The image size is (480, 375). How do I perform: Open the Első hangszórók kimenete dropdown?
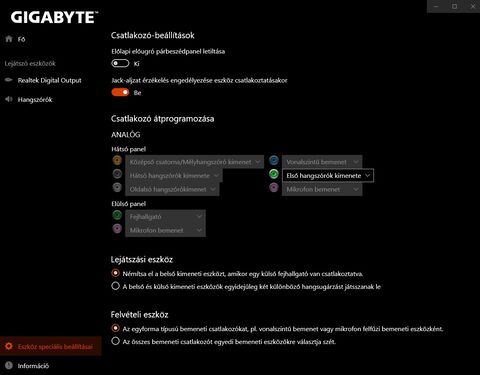(x=328, y=176)
